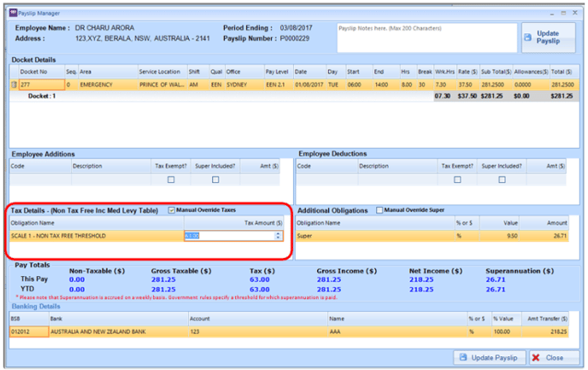This screenshot has height=370, width=588.
Task: Select the BSB 012012 cell
Action: click(29, 332)
